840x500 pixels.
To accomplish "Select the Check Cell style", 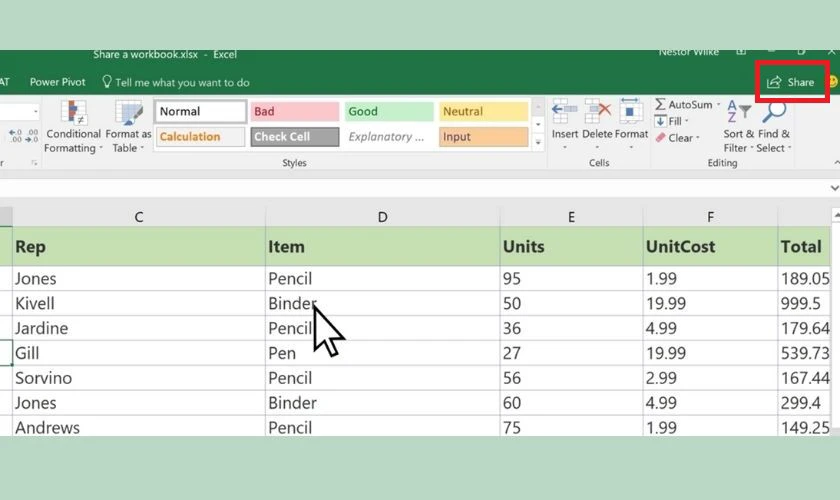I will (293, 137).
